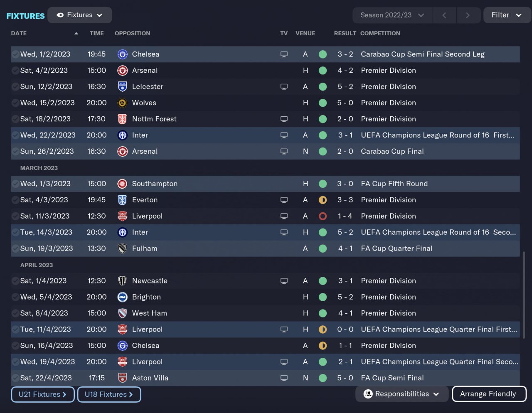
Task: Select the "FA Cup Semi Final" competition text
Action: (x=392, y=379)
